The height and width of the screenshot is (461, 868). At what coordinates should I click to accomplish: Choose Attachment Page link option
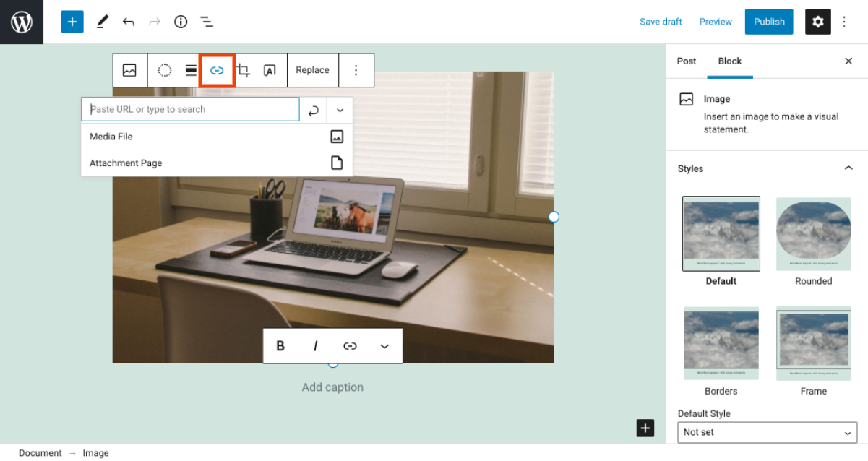click(217, 163)
